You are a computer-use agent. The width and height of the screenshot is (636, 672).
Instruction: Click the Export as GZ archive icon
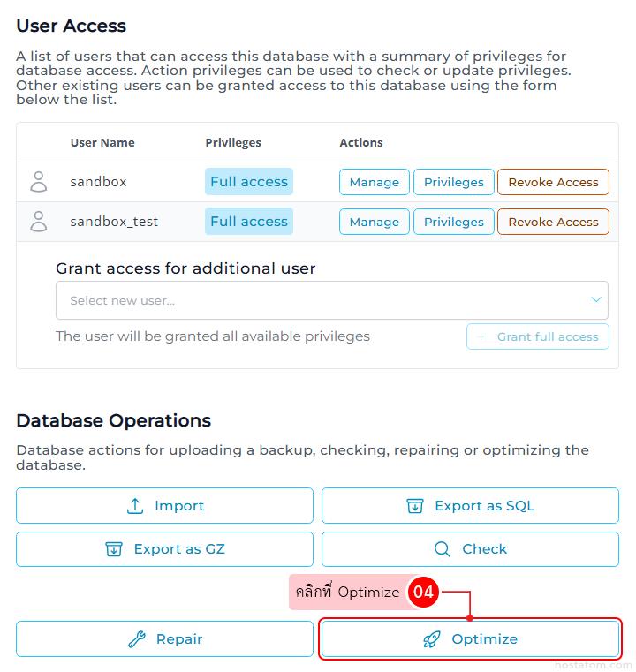(114, 549)
